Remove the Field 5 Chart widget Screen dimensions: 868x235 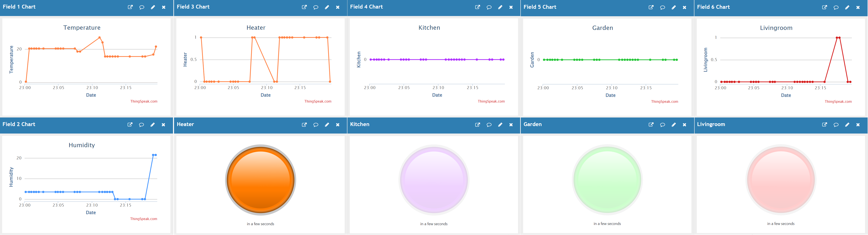pyautogui.click(x=684, y=7)
